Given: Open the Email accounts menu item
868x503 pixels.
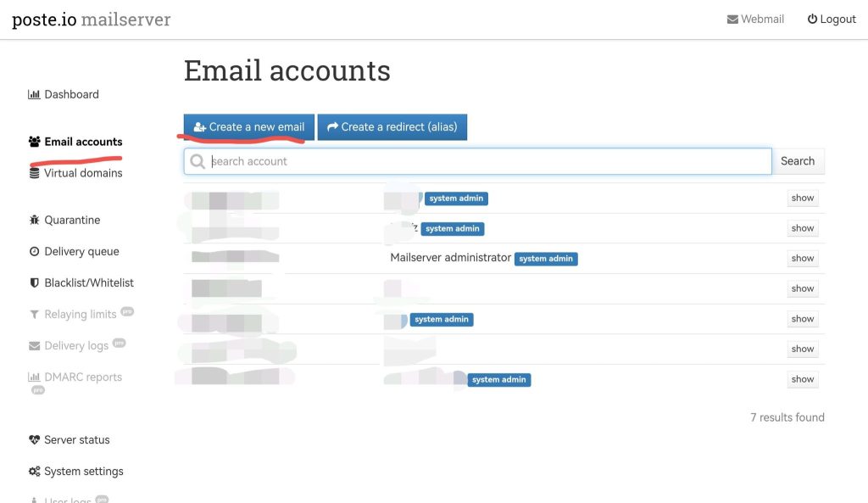Looking at the screenshot, I should 82,142.
